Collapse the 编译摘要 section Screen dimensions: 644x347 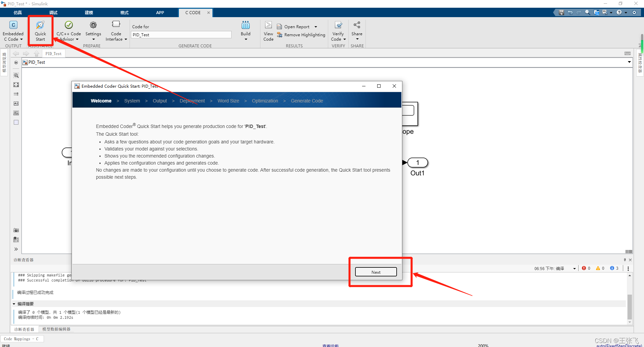pyautogui.click(x=14, y=304)
